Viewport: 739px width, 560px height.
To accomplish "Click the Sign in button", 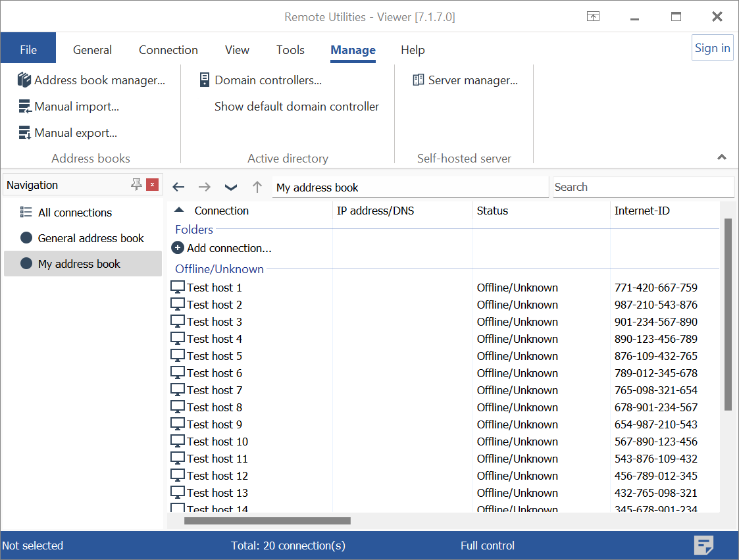I will click(x=712, y=48).
